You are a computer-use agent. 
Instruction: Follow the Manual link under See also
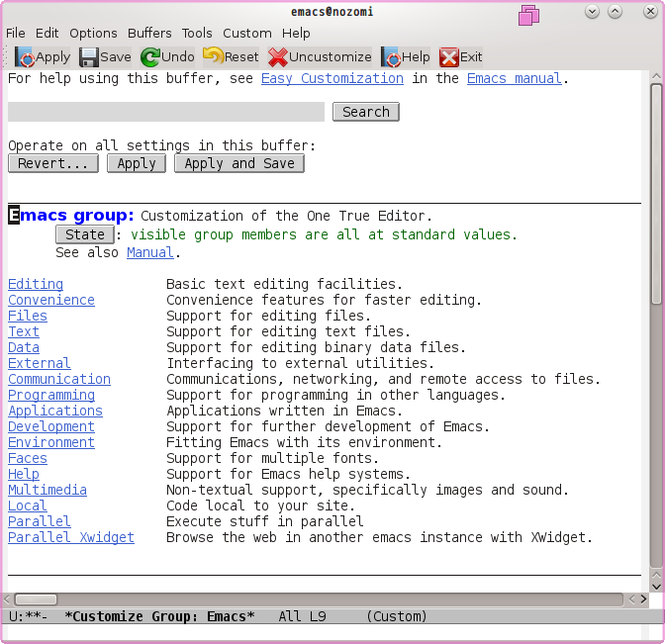coord(150,252)
